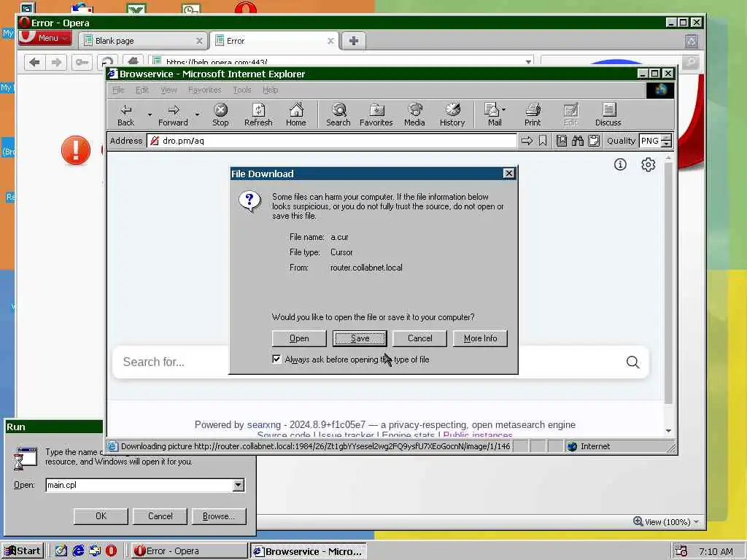Click Open in the File Download dialog
This screenshot has height=560, width=747.
tap(299, 338)
